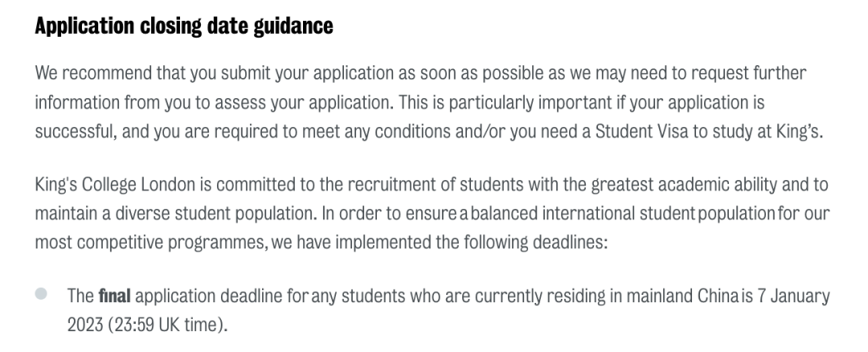The width and height of the screenshot is (868, 352).
Task: Click the grey bullet point marker
Action: pyautogui.click(x=40, y=294)
